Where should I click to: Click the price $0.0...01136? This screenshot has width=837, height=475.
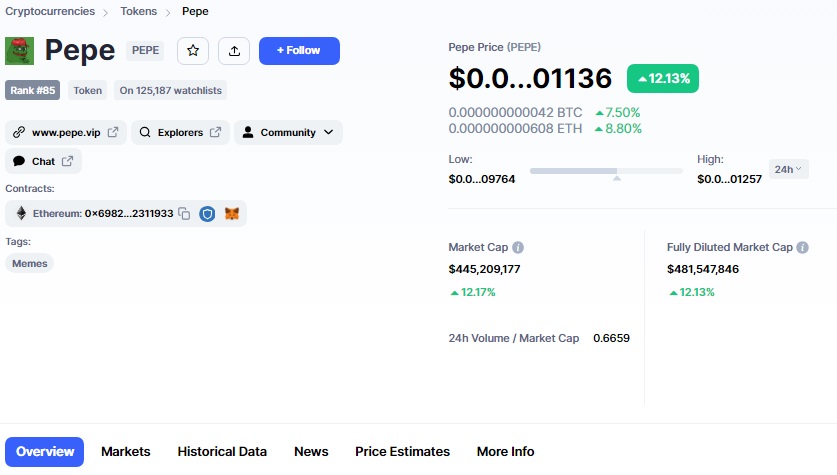tap(530, 78)
